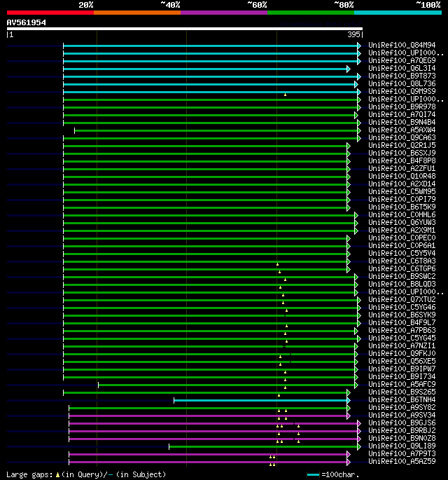Click the UniRef100_B9RBJ2 label

click(402, 431)
